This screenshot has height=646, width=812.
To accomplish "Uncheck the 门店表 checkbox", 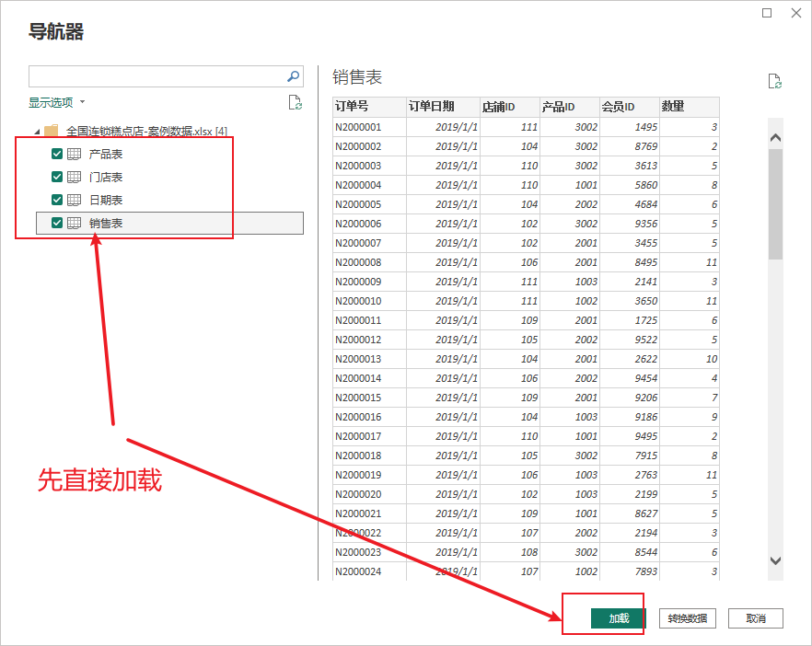I will tap(57, 177).
